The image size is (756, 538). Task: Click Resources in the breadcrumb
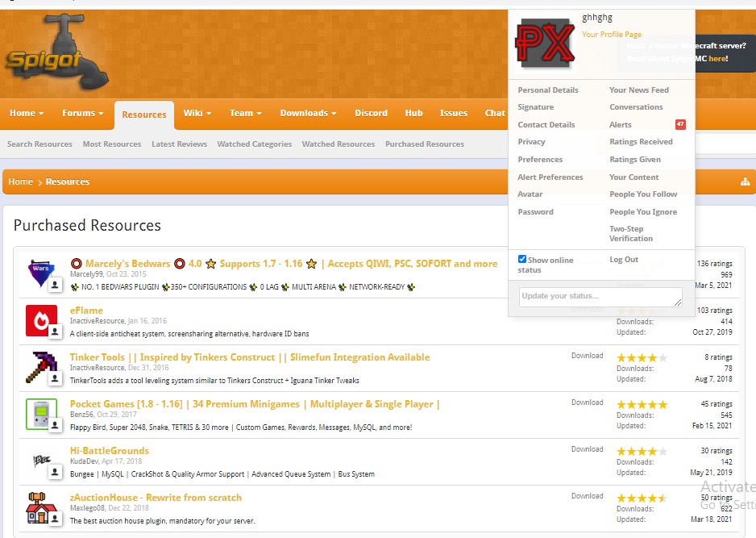click(68, 181)
